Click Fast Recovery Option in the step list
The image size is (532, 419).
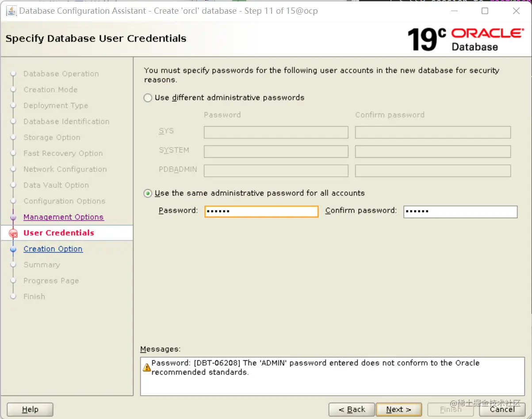(63, 153)
